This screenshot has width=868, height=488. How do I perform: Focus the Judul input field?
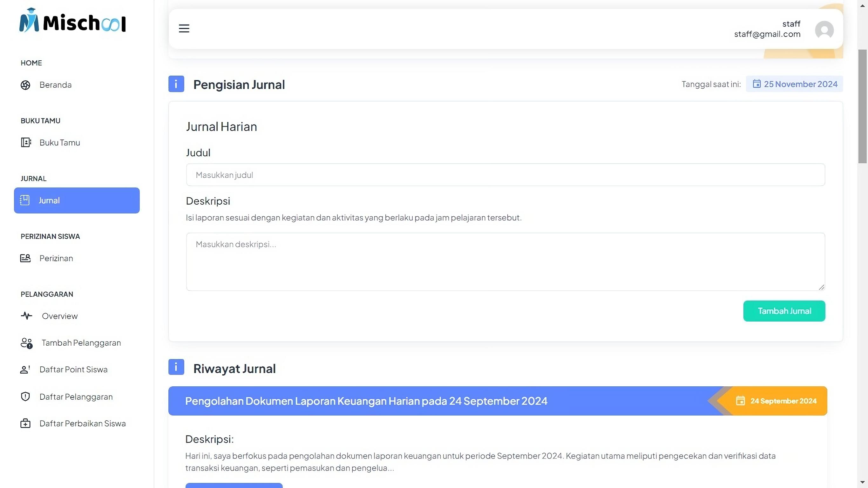pos(505,175)
